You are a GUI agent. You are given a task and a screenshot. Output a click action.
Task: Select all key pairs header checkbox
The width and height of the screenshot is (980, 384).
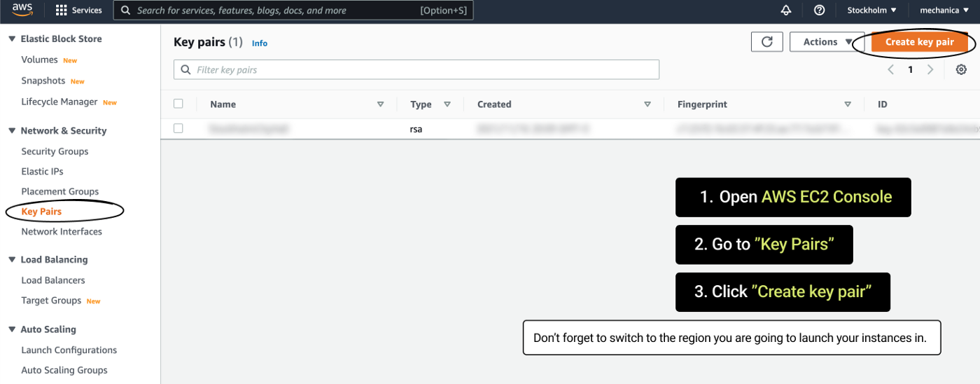coord(178,104)
